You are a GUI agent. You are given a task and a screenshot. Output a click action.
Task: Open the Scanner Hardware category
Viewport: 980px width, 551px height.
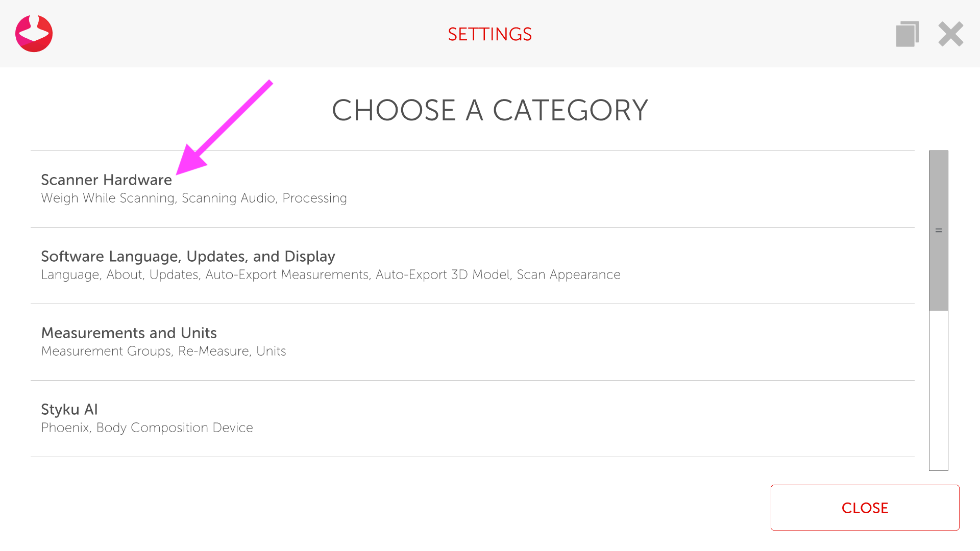(106, 180)
